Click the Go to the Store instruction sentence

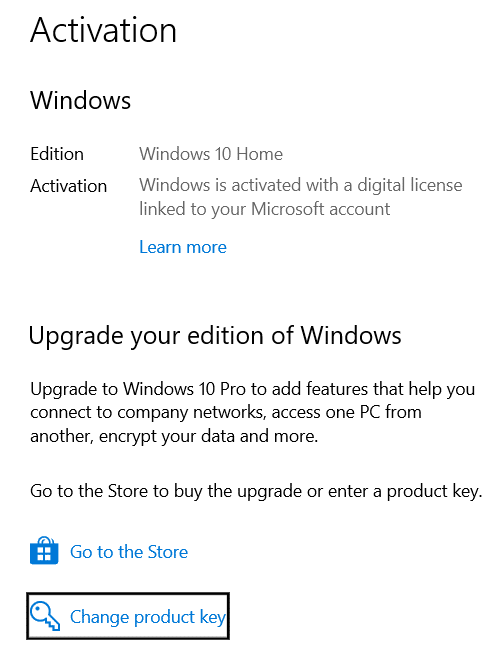256,491
